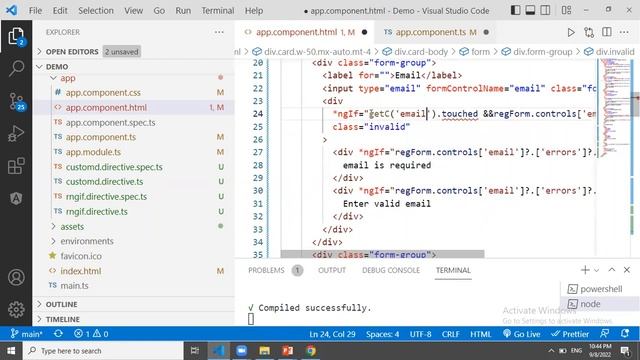The height and width of the screenshot is (360, 640).
Task: Open the Run and Debug view
Action: 16,134
